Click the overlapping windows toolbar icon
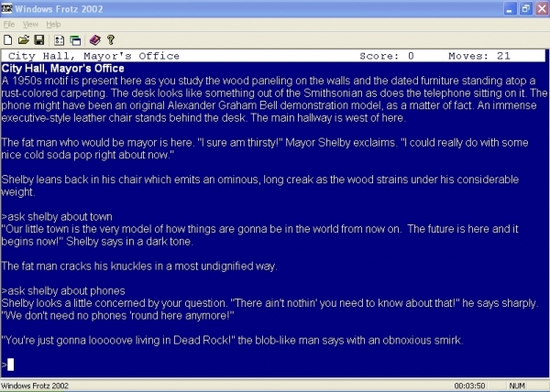This screenshot has height=392, width=550. tap(75, 40)
